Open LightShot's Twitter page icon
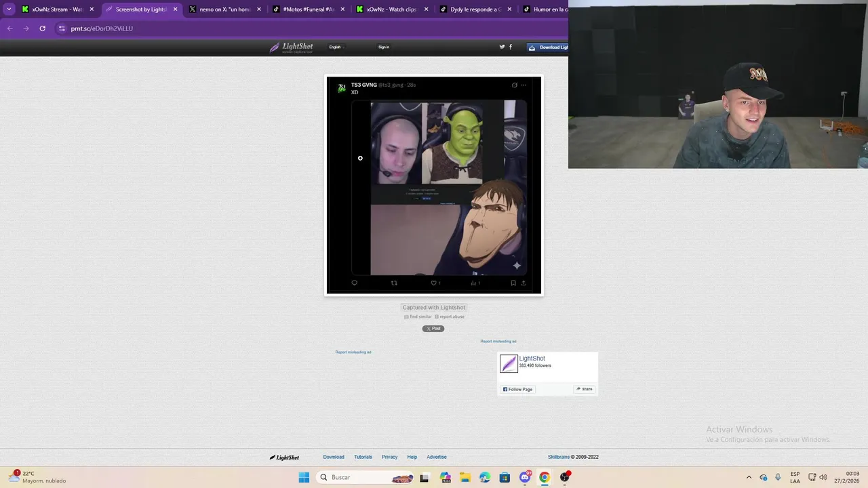 click(x=502, y=47)
